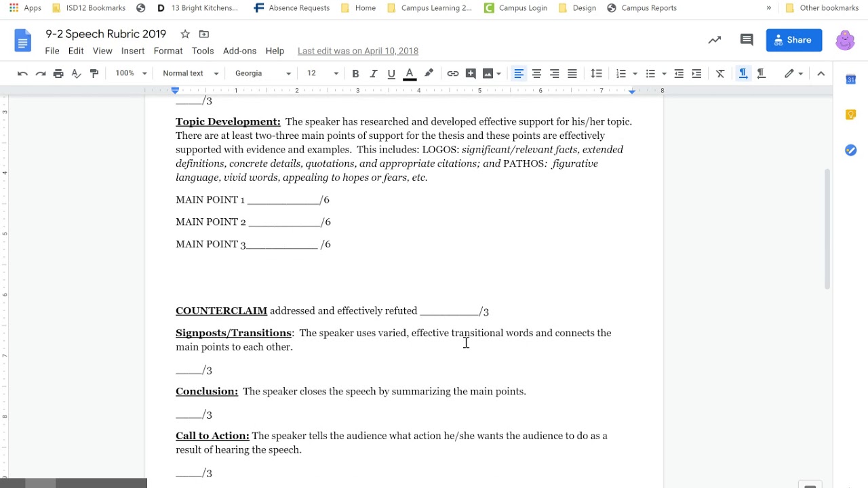Open the Help menu

[275, 51]
